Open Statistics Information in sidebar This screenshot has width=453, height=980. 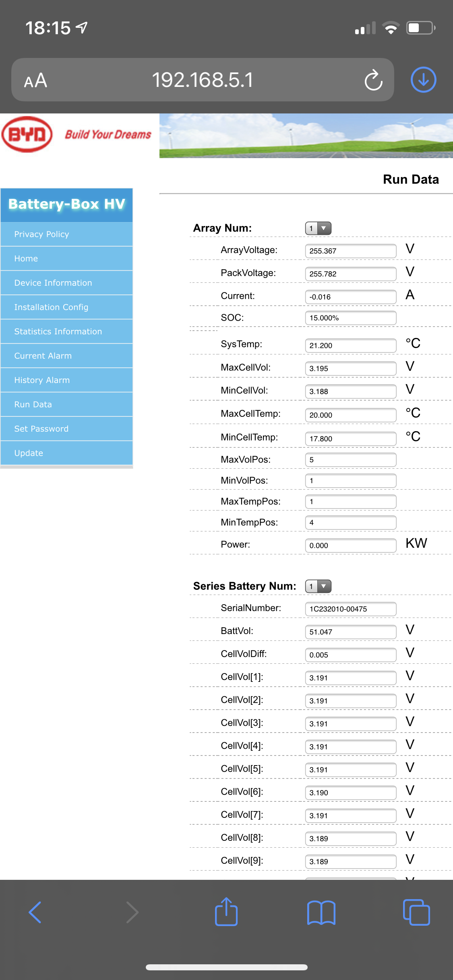pyautogui.click(x=58, y=331)
